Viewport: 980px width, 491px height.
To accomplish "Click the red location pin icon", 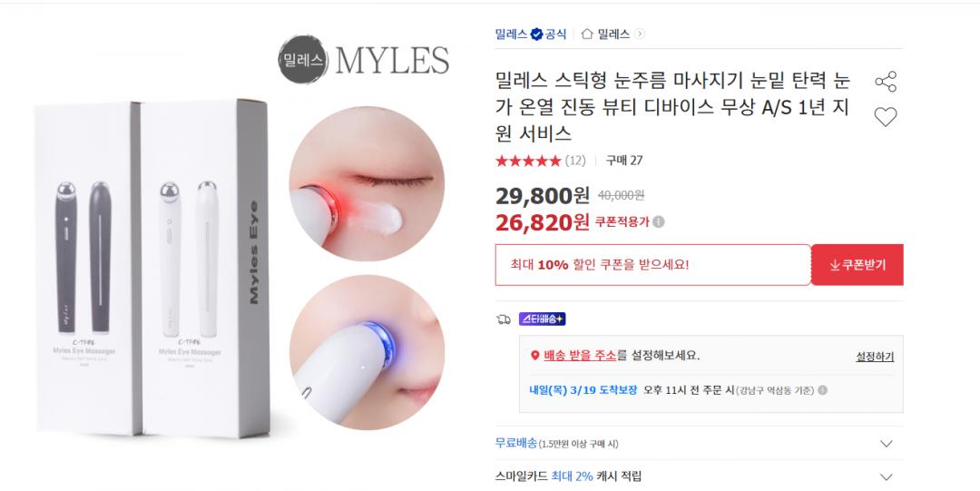I will [x=534, y=355].
